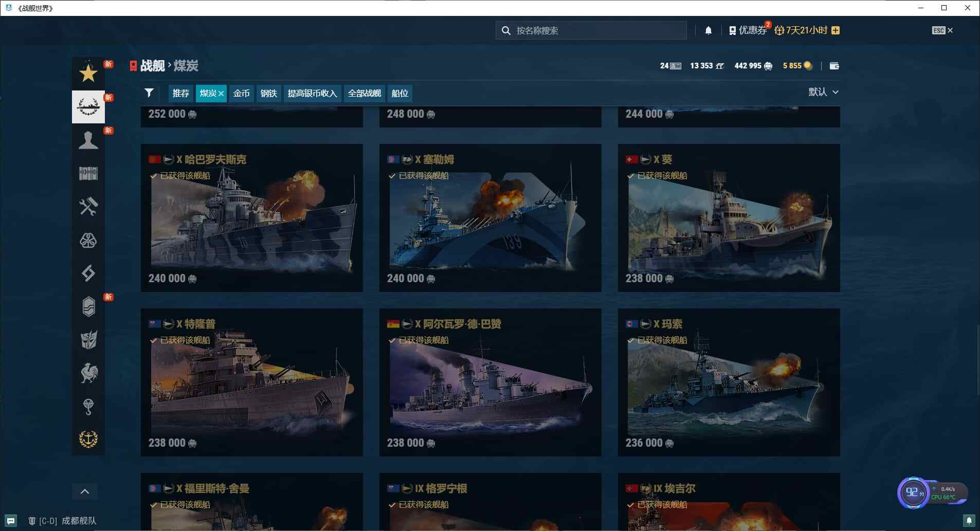Viewport: 980px width, 531px height.
Task: Enable the 金币 filter
Action: tap(241, 93)
